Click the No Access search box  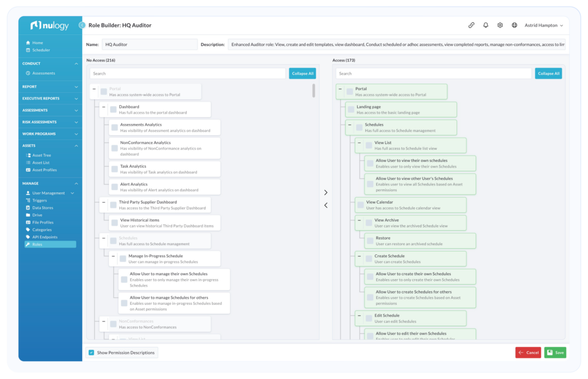(188, 74)
